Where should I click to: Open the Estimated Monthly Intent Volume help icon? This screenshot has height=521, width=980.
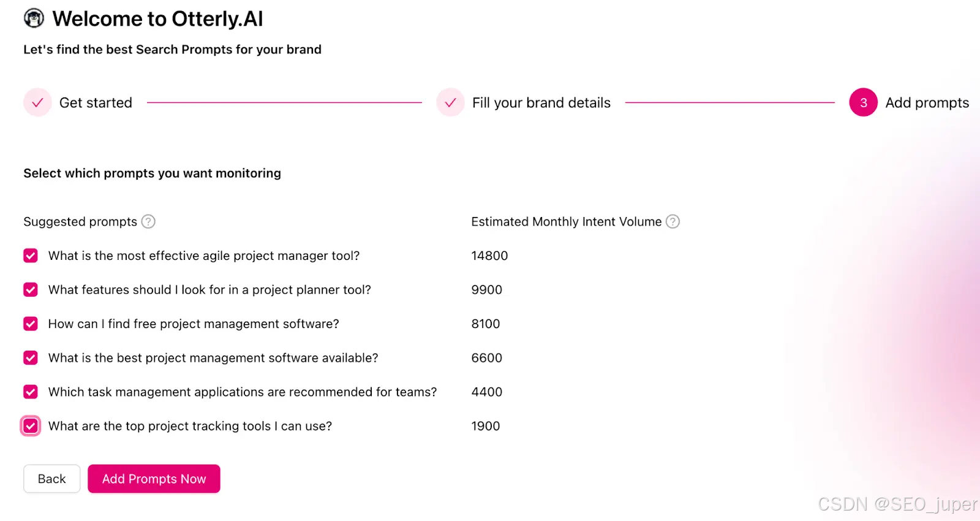click(673, 221)
